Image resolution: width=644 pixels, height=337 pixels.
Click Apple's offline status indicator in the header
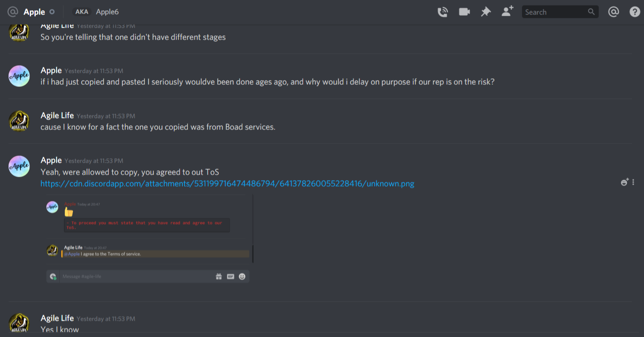pyautogui.click(x=52, y=12)
